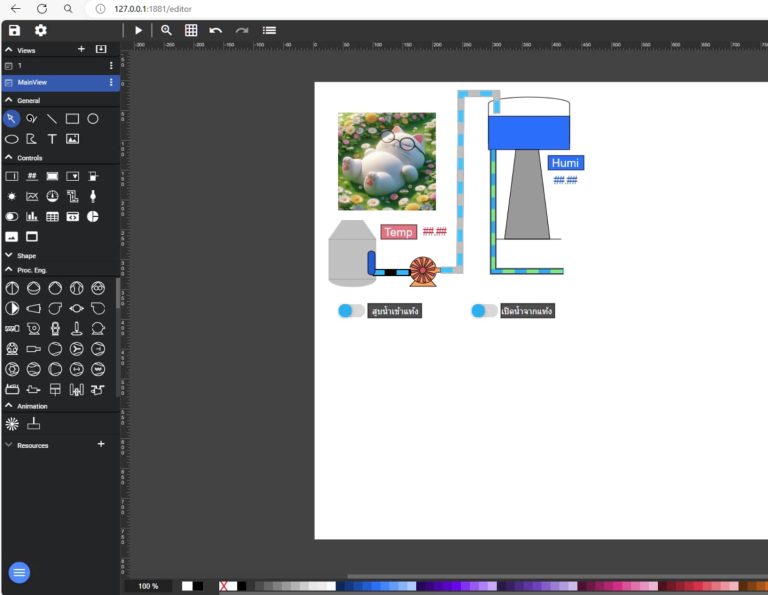Open MainView's three-dot options menu

pos(111,82)
